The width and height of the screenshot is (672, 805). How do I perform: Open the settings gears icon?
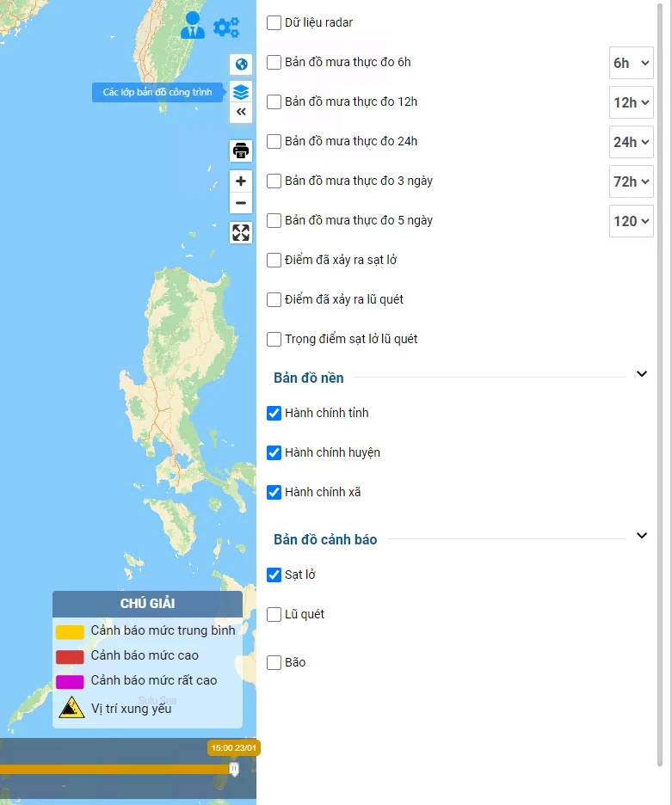coord(226,28)
